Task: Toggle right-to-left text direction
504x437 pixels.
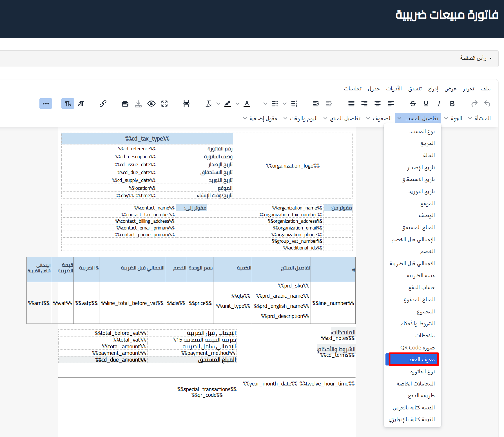Action: click(x=68, y=104)
